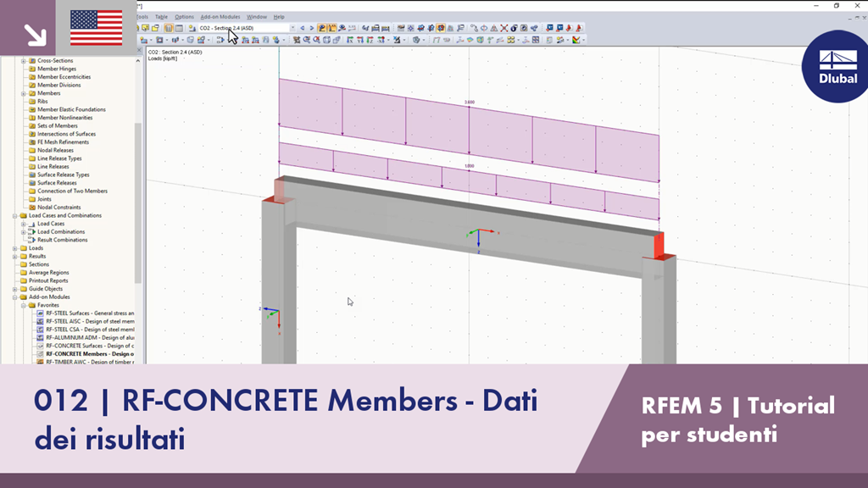The width and height of the screenshot is (868, 488).
Task: Click the gray cube display-mode icon
Action: coord(416,40)
